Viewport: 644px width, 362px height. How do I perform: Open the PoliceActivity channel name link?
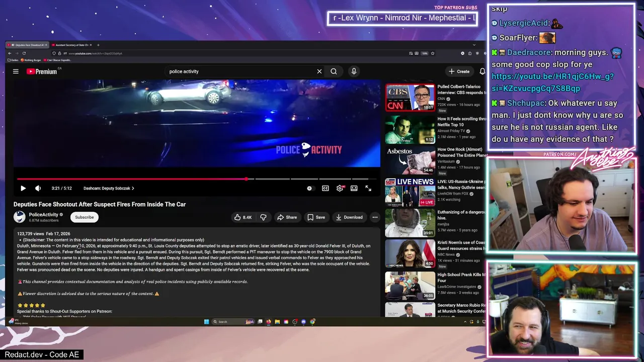44,215
